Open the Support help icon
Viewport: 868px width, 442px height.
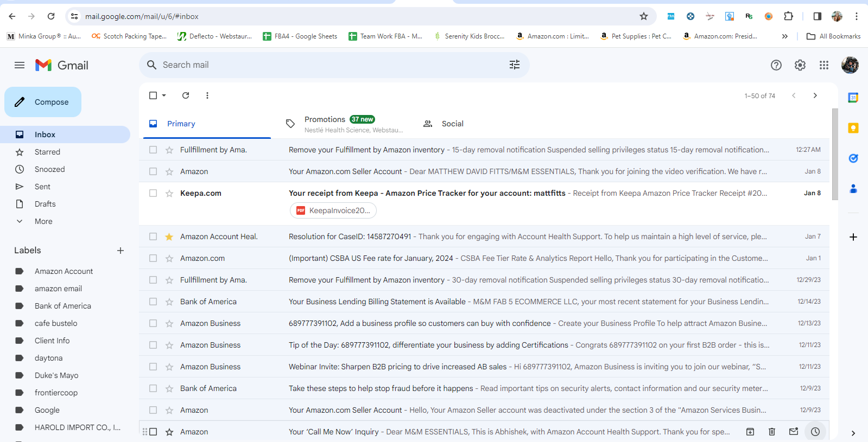[776, 65]
